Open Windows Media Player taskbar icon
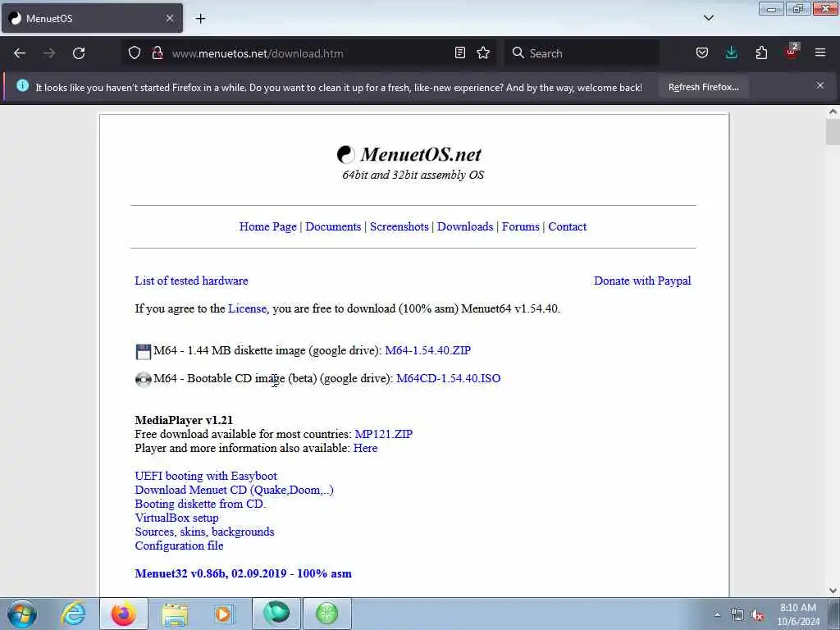Viewport: 840px width, 630px height. (223, 614)
